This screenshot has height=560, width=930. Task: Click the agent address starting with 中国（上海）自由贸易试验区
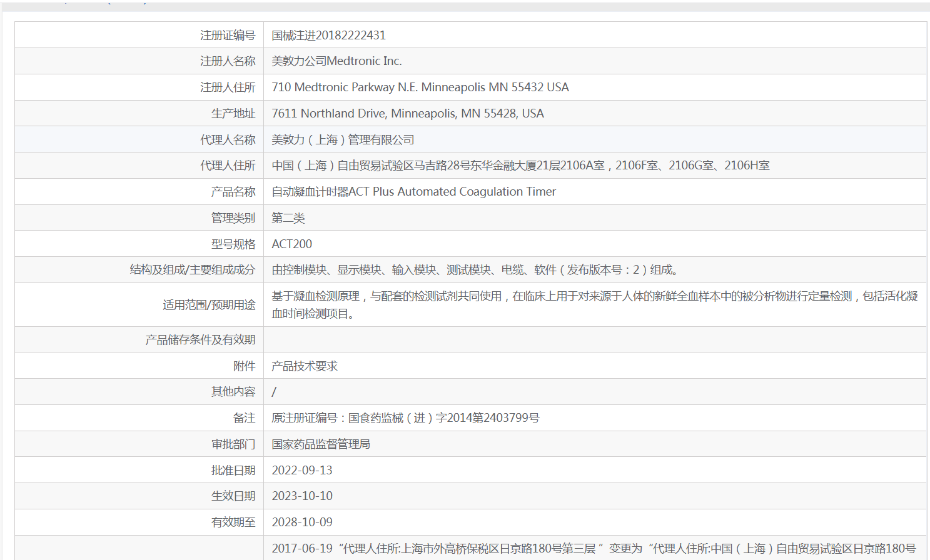[x=520, y=166]
